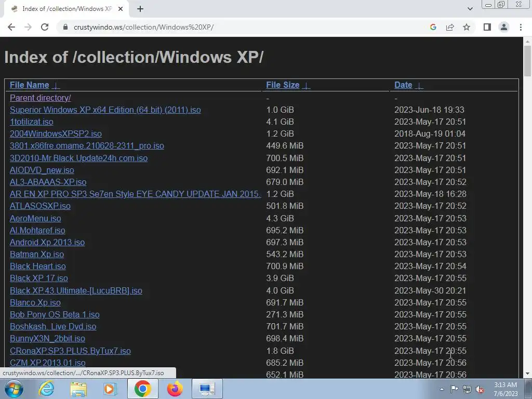Open the monitor app on taskbar

207,389
